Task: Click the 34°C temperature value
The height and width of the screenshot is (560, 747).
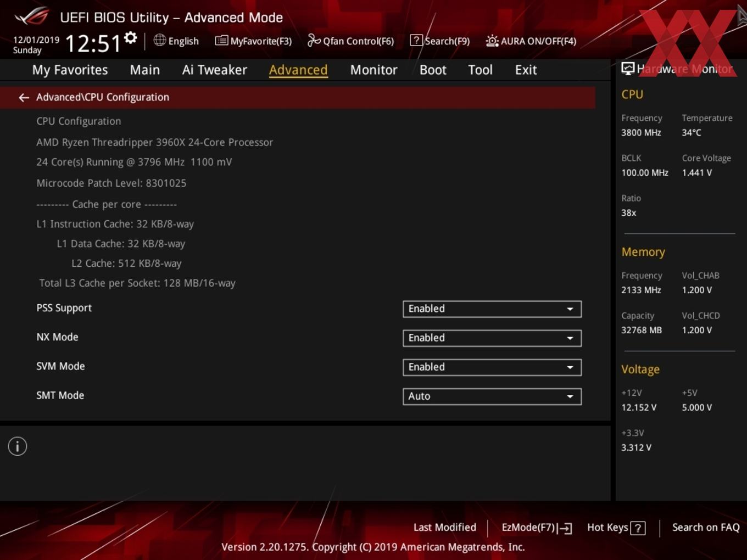Action: pos(692,132)
